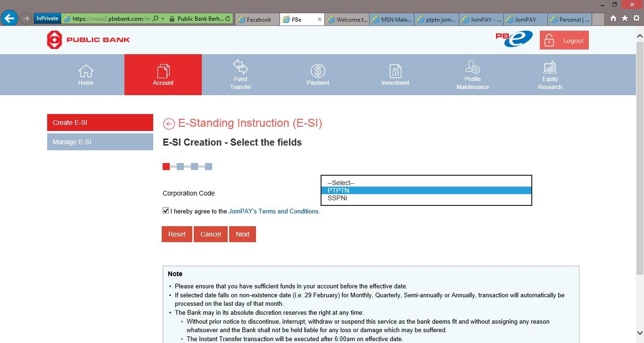Switch to the JomPAY - ... browser tab
Screen dimensions: 644x343
pyautogui.click(x=481, y=19)
